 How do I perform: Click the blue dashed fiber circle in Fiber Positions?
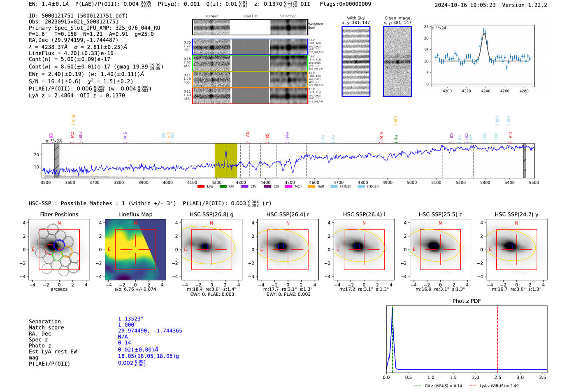pos(59,245)
